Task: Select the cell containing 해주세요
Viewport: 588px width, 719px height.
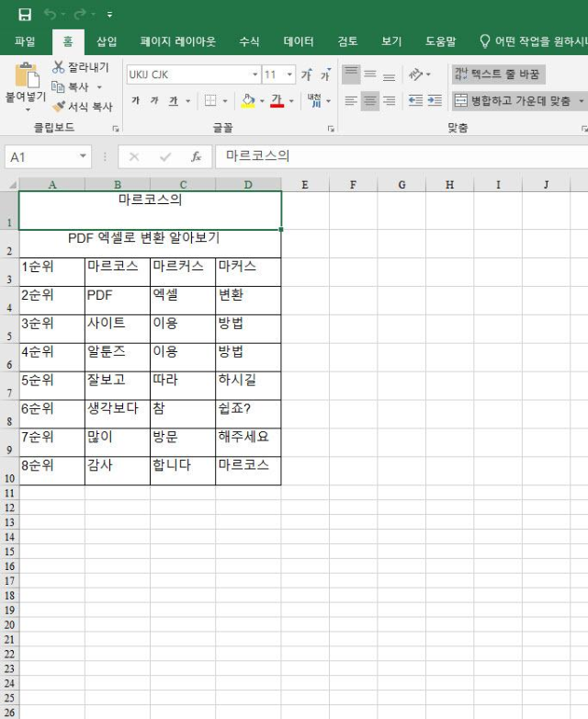Action: click(248, 442)
